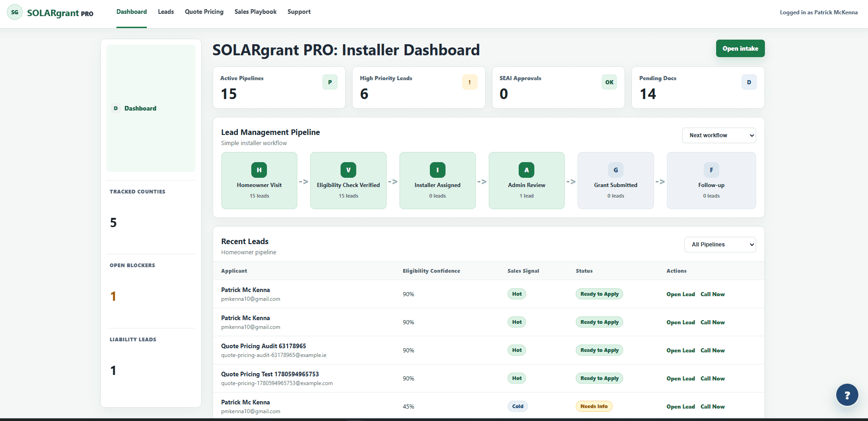The image size is (868, 421).
Task: Open Lead for the Needs Info lead
Action: (681, 407)
